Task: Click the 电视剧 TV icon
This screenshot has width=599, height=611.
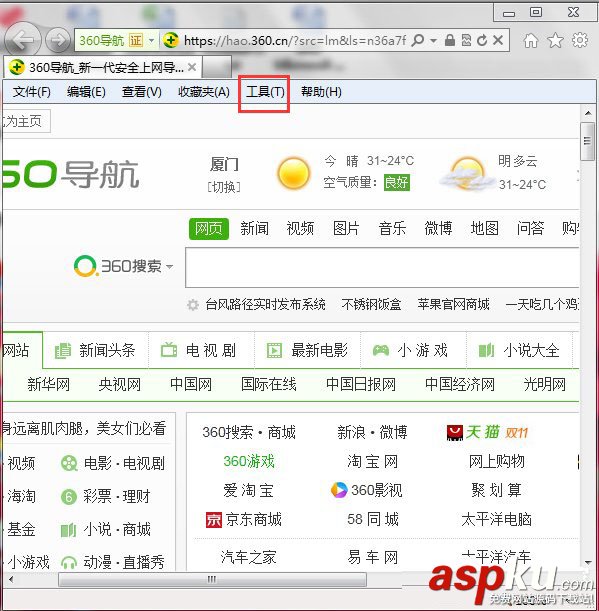Action: point(169,350)
